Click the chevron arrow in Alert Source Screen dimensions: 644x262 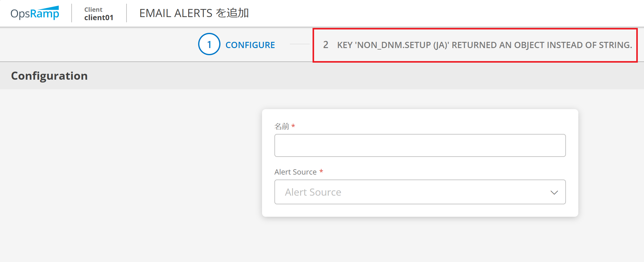(x=554, y=193)
